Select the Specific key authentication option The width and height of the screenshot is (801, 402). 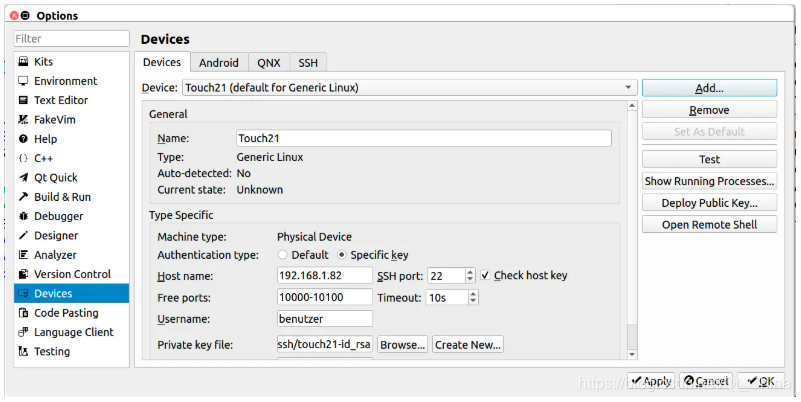pos(342,254)
